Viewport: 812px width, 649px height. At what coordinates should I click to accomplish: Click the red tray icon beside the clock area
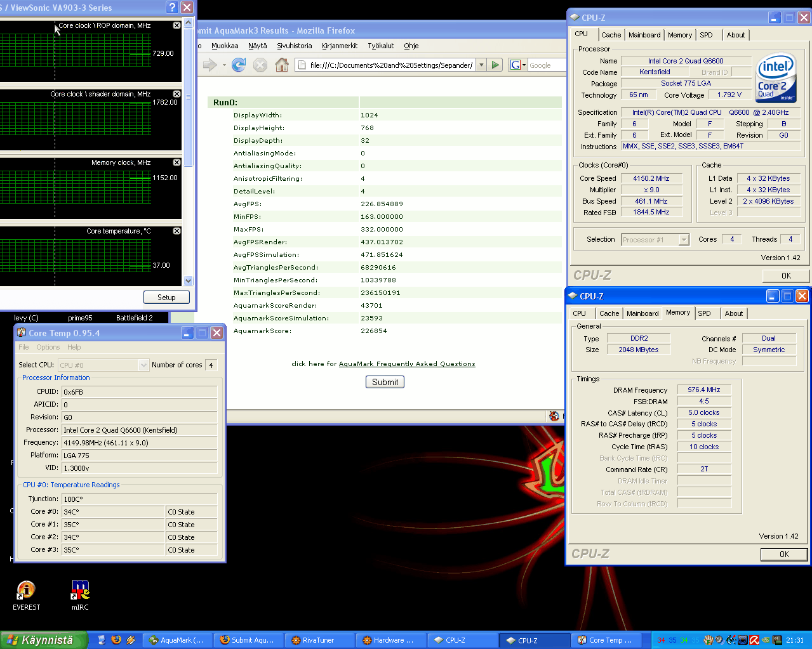click(x=754, y=640)
